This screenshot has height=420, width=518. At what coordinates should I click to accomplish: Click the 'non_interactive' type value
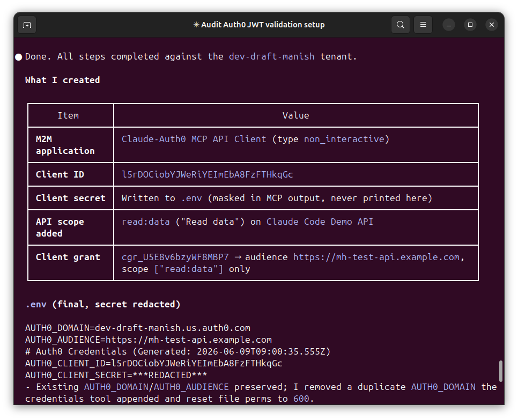coord(344,139)
